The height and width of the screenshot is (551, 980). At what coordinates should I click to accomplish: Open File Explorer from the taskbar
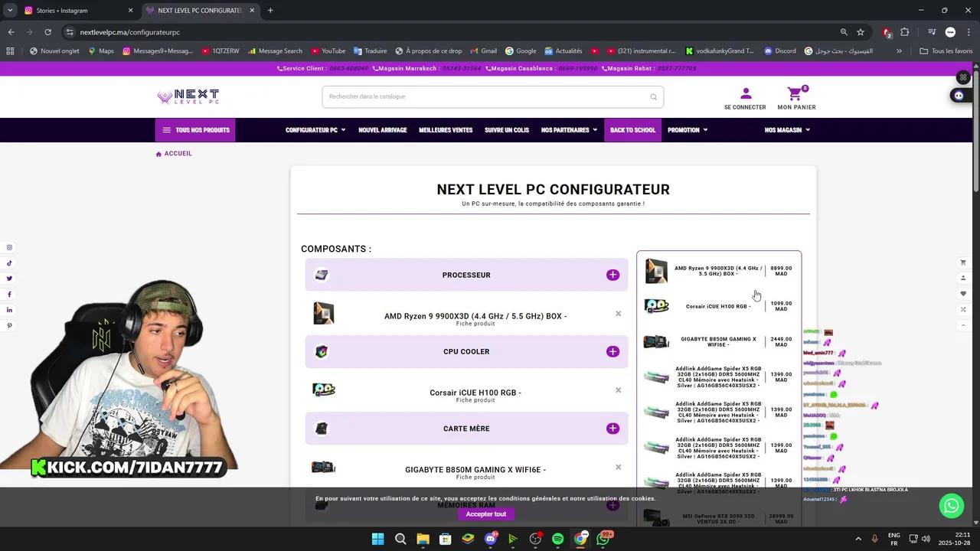click(x=423, y=539)
